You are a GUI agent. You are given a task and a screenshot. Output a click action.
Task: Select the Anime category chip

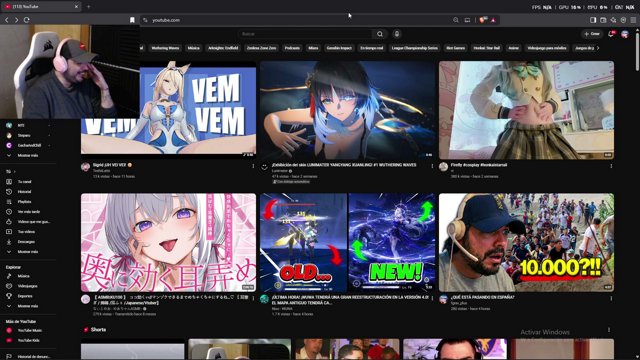513,48
